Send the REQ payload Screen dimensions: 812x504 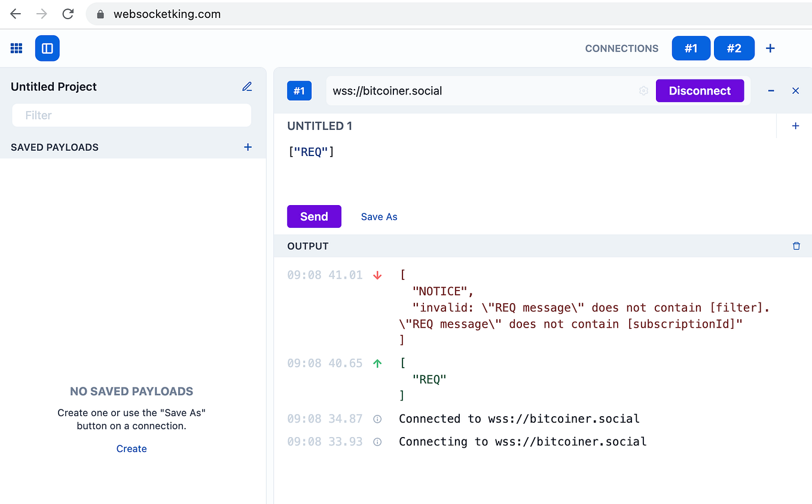click(x=314, y=216)
